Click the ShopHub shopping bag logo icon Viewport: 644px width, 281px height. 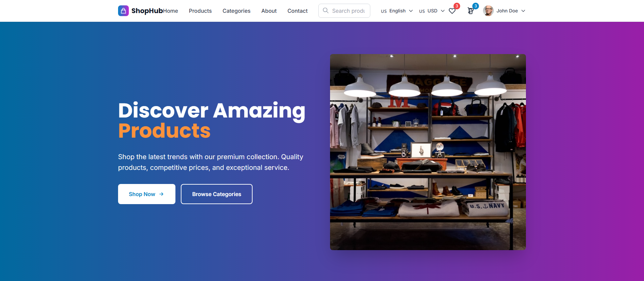[123, 11]
